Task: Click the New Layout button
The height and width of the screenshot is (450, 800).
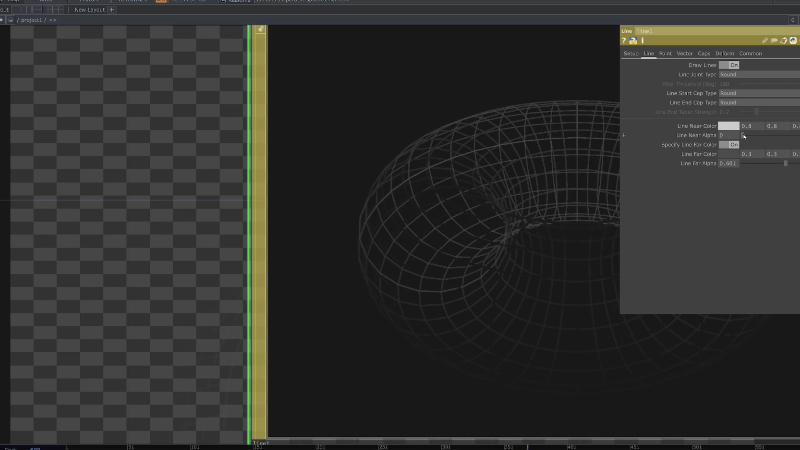Action: (x=89, y=9)
